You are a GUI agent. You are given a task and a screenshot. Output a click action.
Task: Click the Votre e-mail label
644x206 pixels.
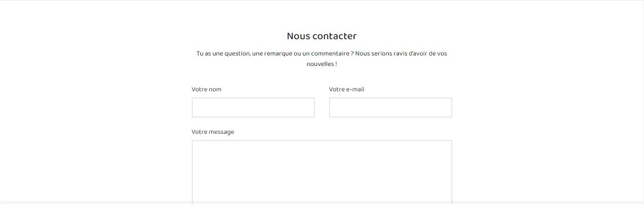point(346,89)
